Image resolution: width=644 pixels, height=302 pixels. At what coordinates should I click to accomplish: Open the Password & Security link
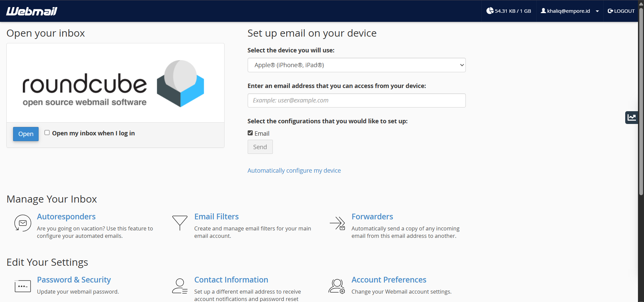pos(74,280)
